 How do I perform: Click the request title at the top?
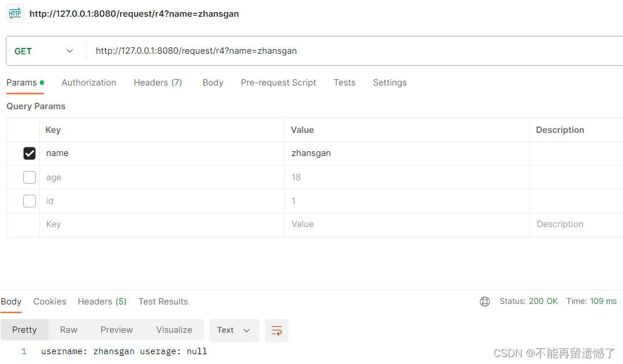tap(134, 14)
